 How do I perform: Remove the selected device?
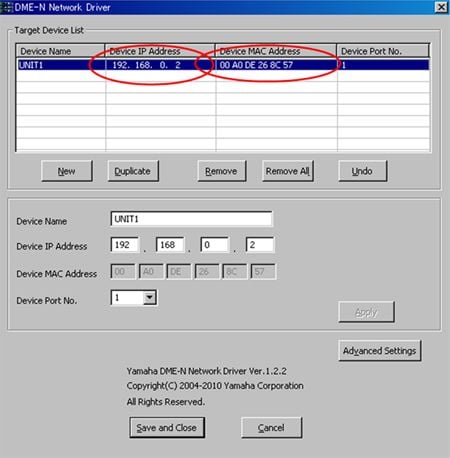tap(222, 171)
